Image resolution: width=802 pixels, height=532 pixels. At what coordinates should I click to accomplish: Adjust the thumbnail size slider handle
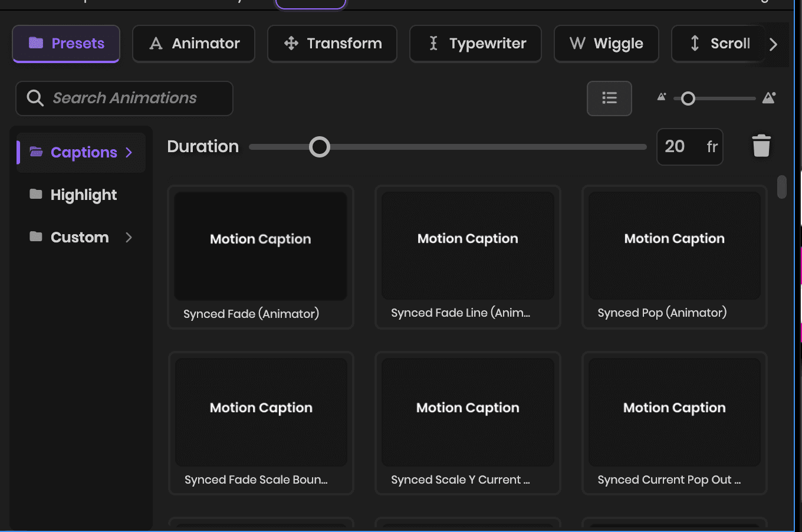pyautogui.click(x=688, y=98)
